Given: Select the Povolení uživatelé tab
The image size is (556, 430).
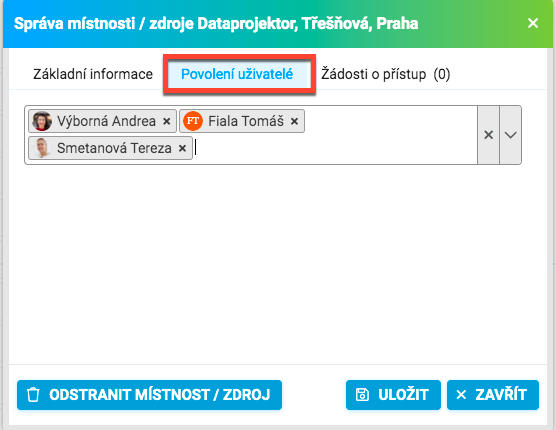Looking at the screenshot, I should [x=237, y=74].
